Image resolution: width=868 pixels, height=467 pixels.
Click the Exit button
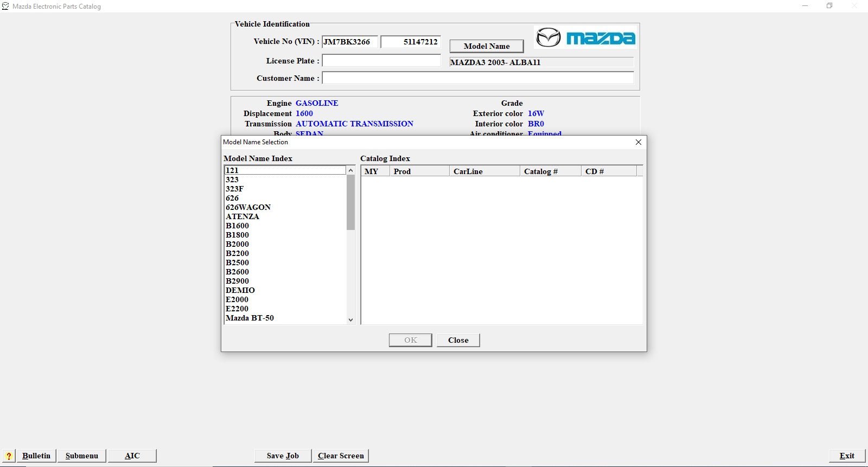click(847, 456)
